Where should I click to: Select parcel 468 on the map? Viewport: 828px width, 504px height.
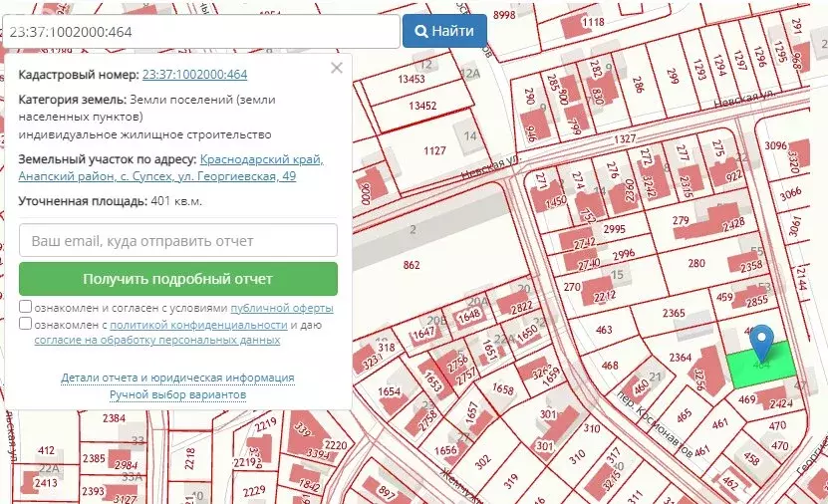(x=610, y=366)
